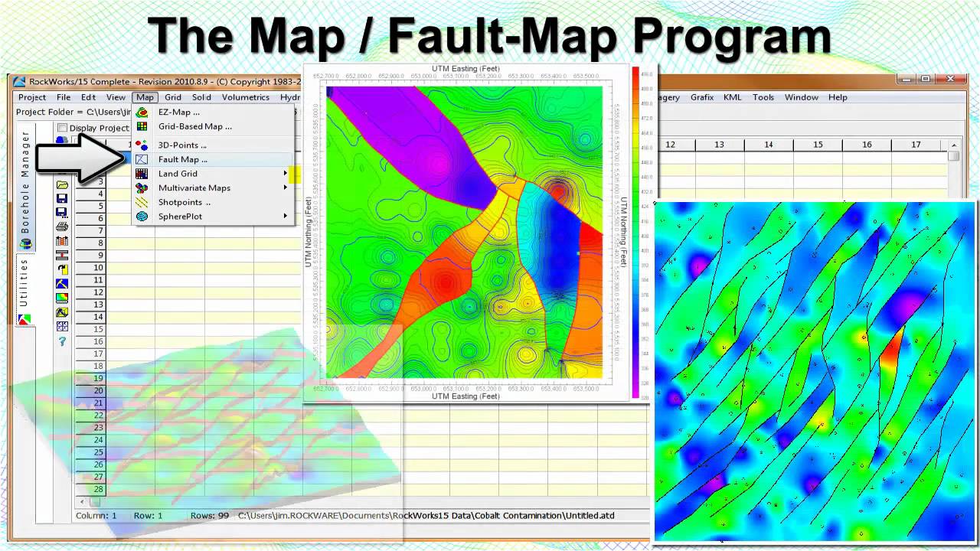The height and width of the screenshot is (551, 980).
Task: Open the View menu
Action: [116, 97]
